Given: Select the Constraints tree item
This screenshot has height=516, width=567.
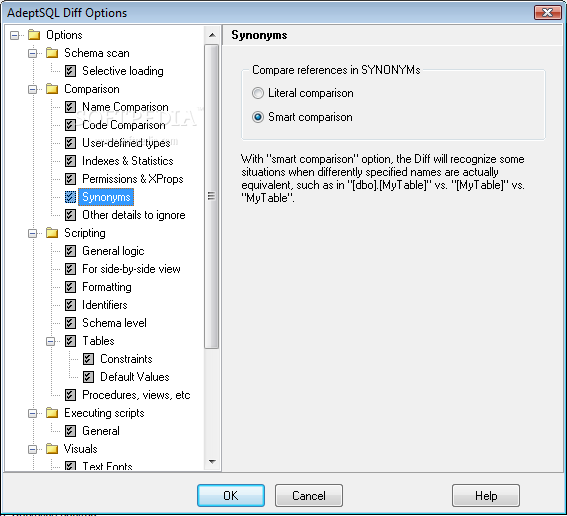Looking at the screenshot, I should pyautogui.click(x=126, y=359).
